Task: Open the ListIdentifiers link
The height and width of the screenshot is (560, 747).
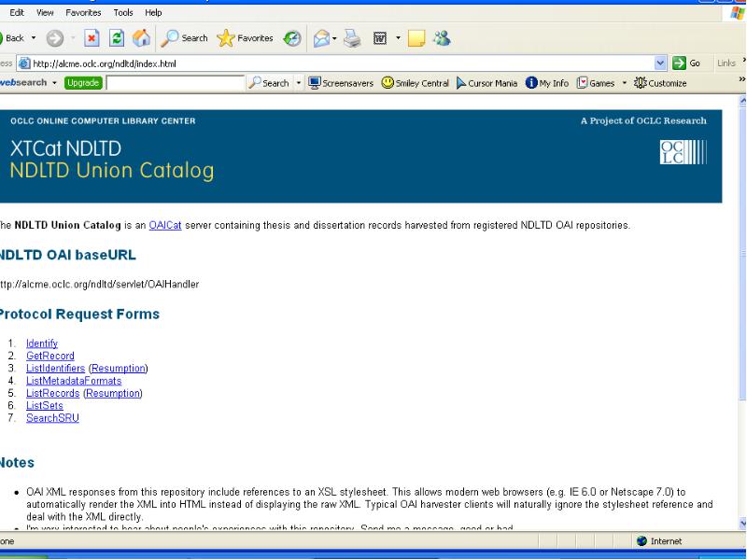Action: 55,368
